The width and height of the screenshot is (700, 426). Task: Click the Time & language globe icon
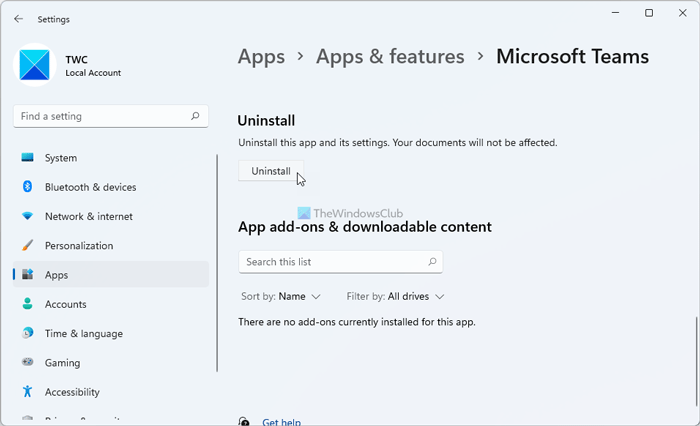point(27,333)
